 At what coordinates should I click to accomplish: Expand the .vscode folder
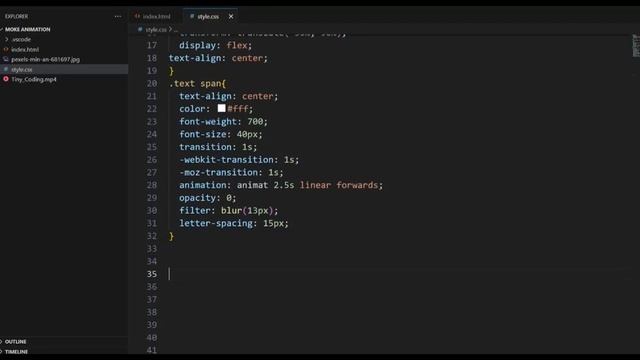(x=21, y=40)
